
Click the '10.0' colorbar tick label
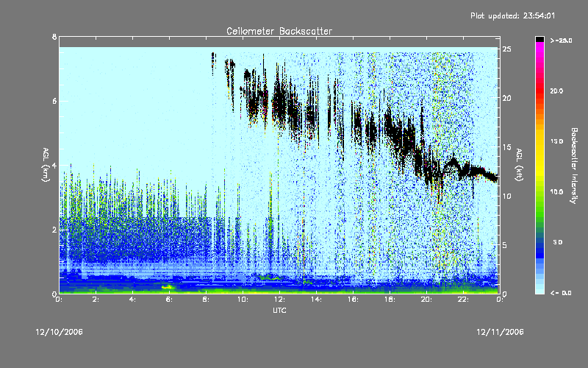[x=556, y=192]
